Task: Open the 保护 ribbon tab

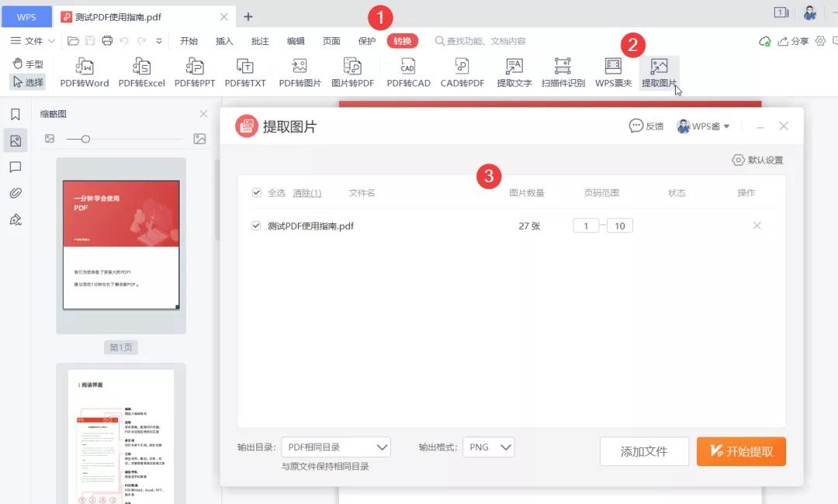Action: coord(367,41)
